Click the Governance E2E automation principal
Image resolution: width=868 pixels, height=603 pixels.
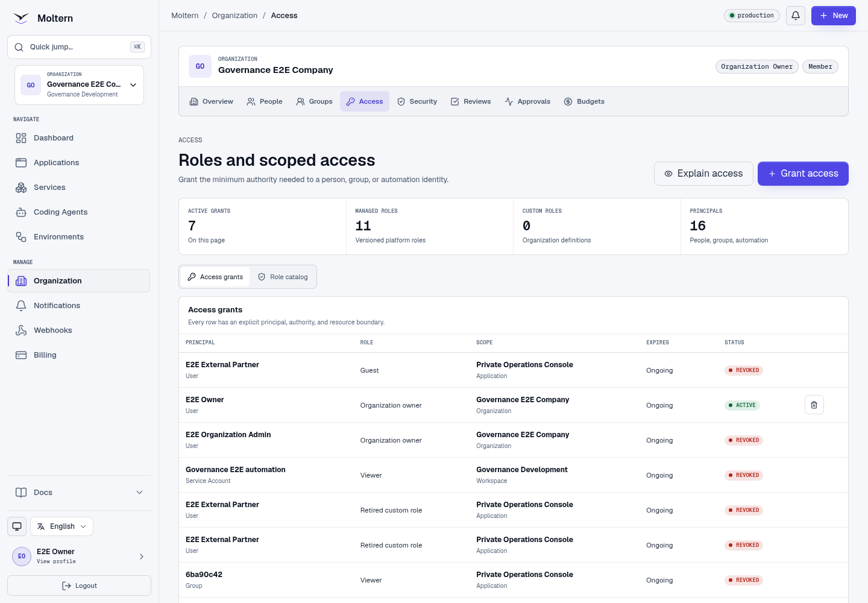pyautogui.click(x=236, y=470)
